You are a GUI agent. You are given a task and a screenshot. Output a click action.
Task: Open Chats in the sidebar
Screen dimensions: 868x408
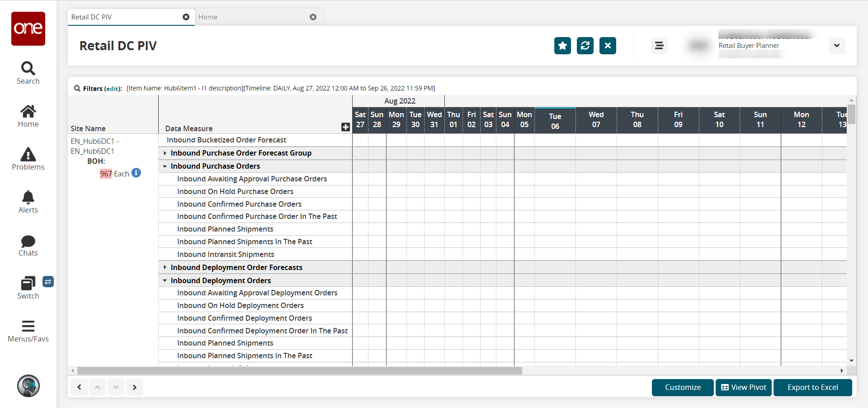(x=28, y=245)
